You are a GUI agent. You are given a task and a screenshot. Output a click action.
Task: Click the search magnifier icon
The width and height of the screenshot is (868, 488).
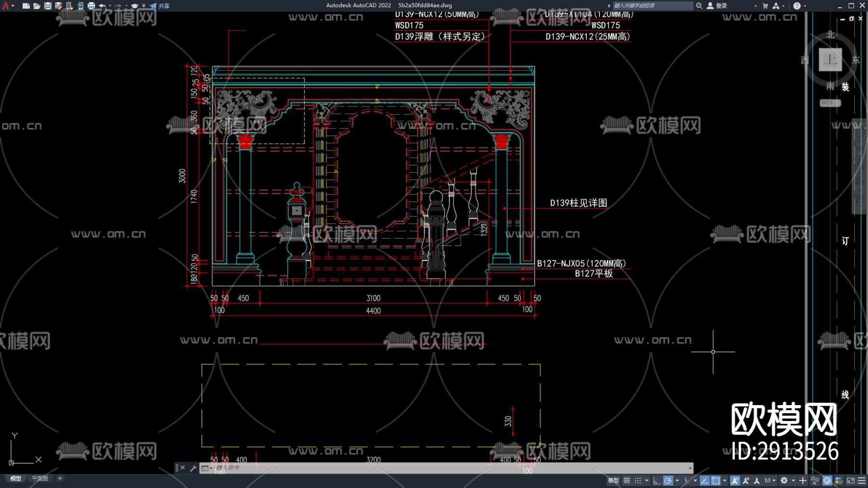tap(699, 6)
